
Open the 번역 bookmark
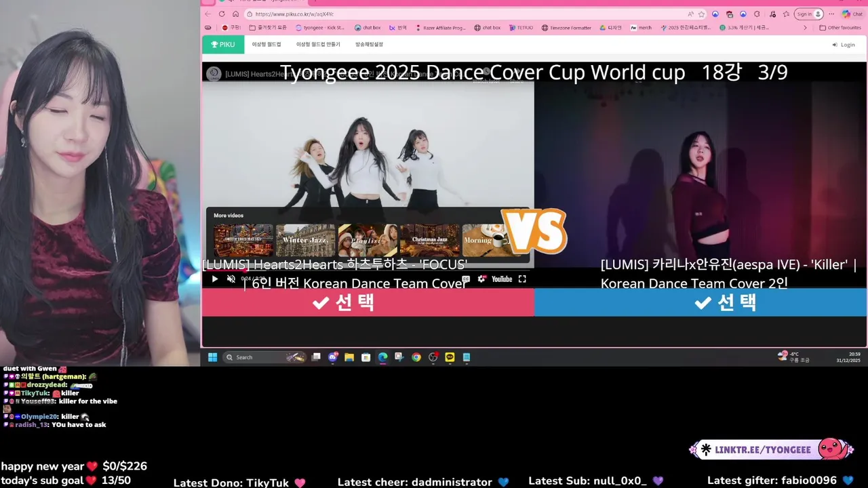[398, 28]
